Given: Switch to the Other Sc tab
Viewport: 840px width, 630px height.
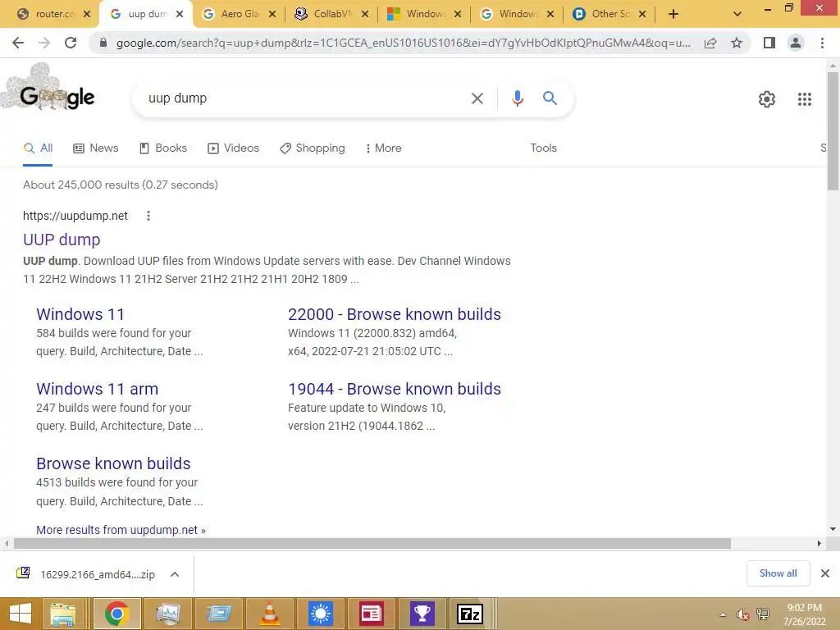Looking at the screenshot, I should 603,14.
